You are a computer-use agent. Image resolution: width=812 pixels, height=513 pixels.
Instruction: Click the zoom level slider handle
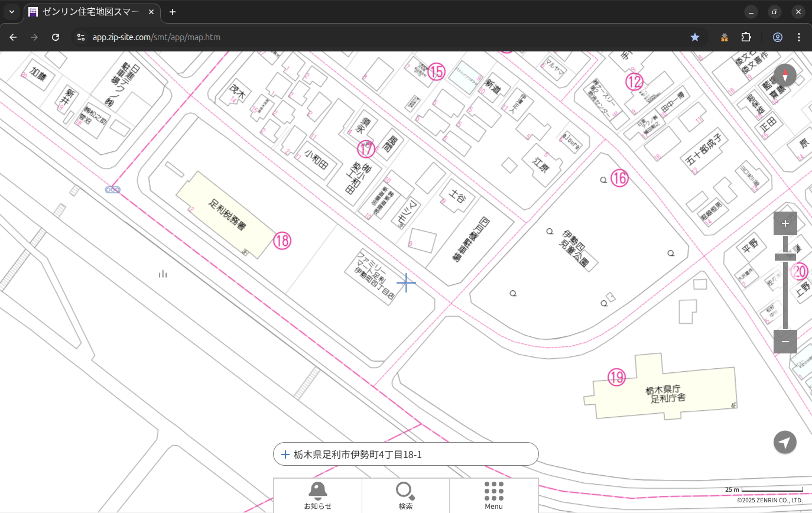click(785, 257)
